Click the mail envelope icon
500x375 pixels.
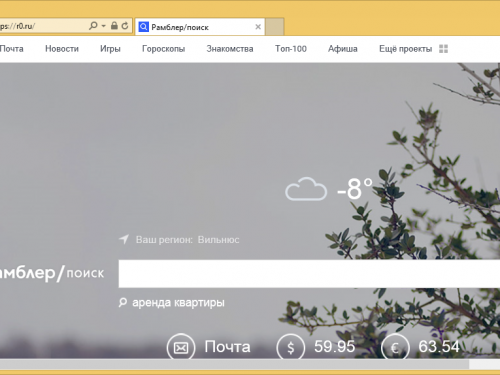[x=181, y=347]
